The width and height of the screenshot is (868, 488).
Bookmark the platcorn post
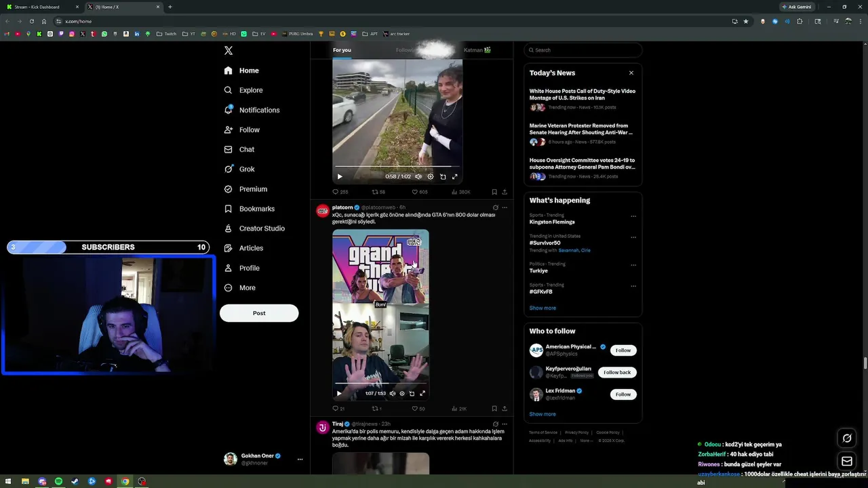(494, 409)
